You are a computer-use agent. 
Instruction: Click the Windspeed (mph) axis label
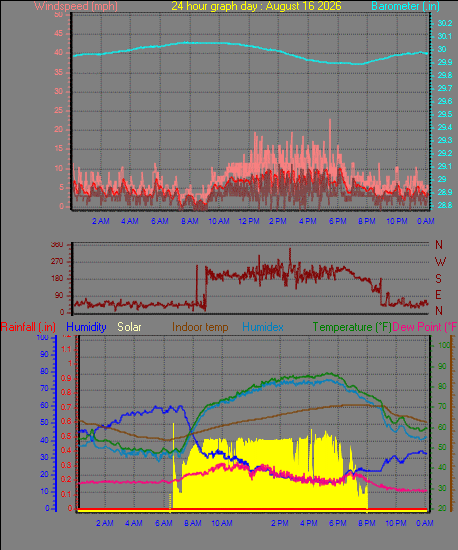pyautogui.click(x=76, y=6)
